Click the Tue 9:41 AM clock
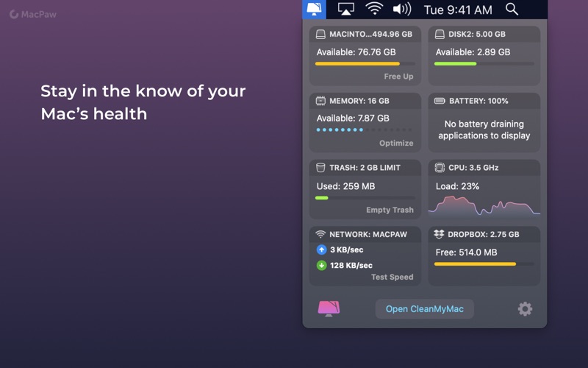588x368 pixels. click(x=458, y=10)
